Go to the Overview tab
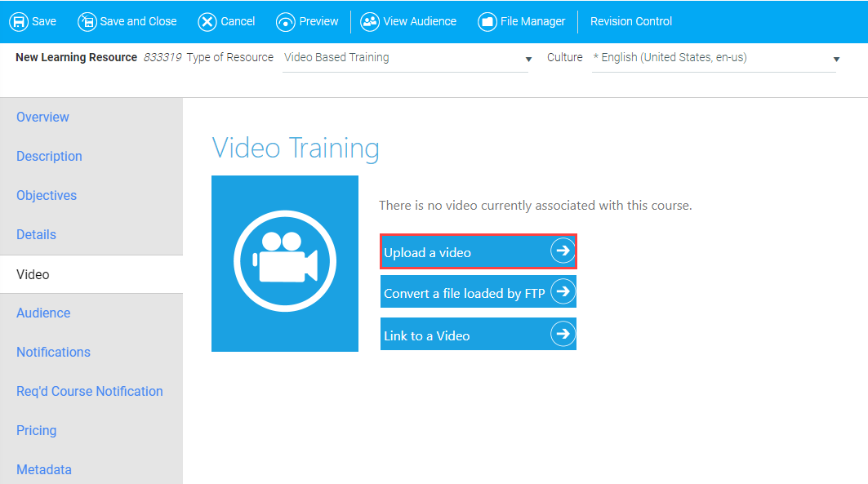Viewport: 868px width, 484px height. pos(42,117)
